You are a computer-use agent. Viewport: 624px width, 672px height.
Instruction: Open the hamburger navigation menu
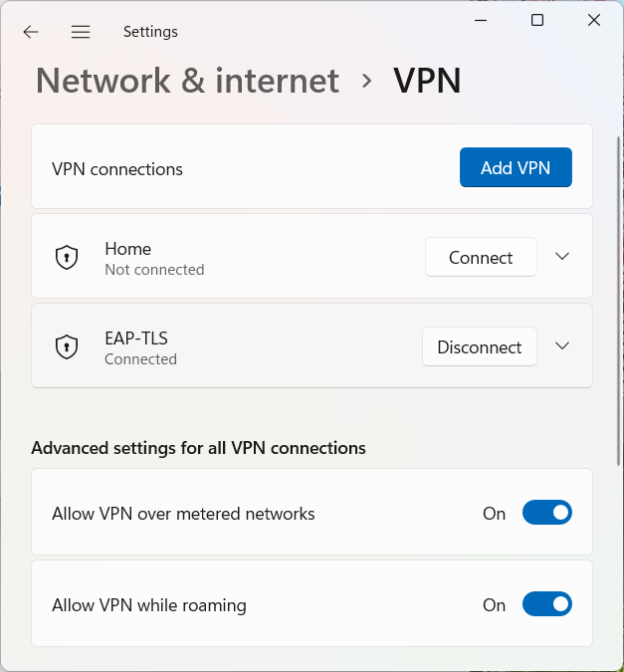click(x=81, y=32)
